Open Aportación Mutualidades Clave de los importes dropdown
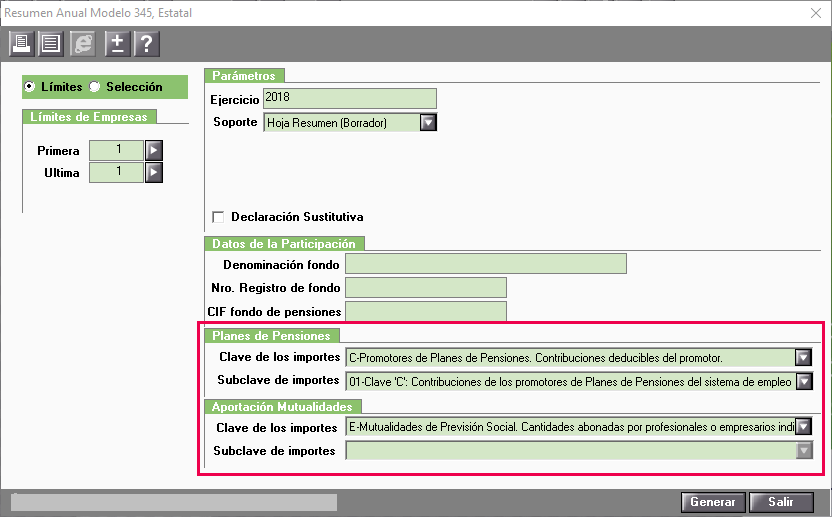Image resolution: width=832 pixels, height=517 pixels. pyautogui.click(x=803, y=426)
